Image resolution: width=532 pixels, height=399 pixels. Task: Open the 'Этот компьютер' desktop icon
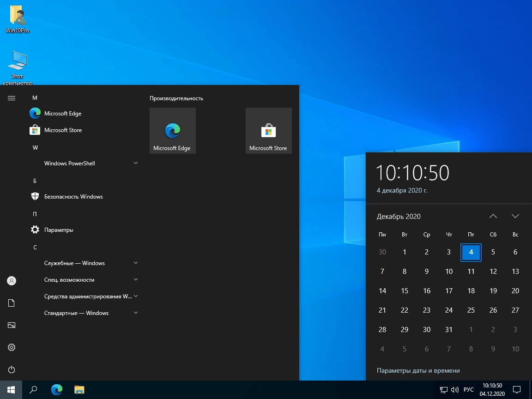tap(17, 68)
